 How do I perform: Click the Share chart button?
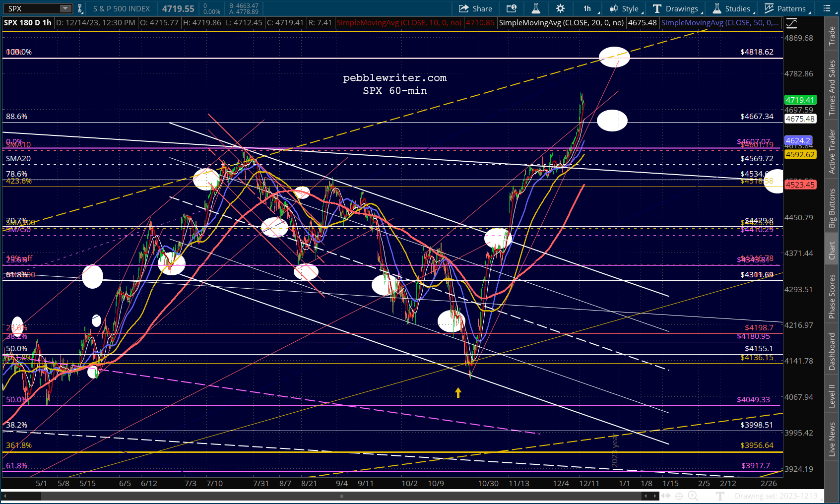pyautogui.click(x=475, y=8)
